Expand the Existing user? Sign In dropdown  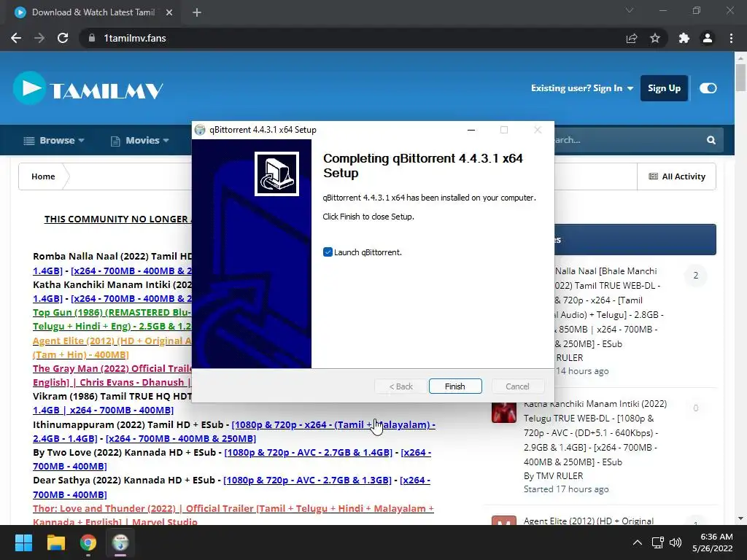(x=582, y=88)
